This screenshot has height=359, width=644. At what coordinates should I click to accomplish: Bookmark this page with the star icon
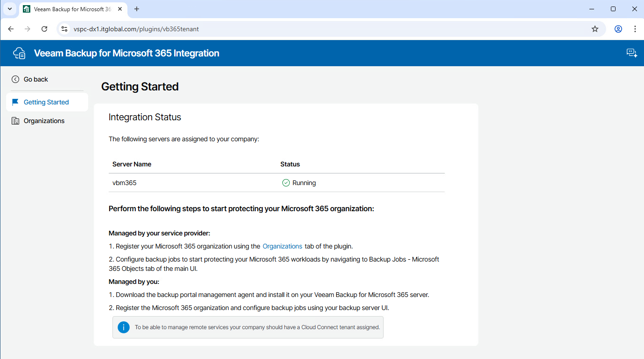595,29
